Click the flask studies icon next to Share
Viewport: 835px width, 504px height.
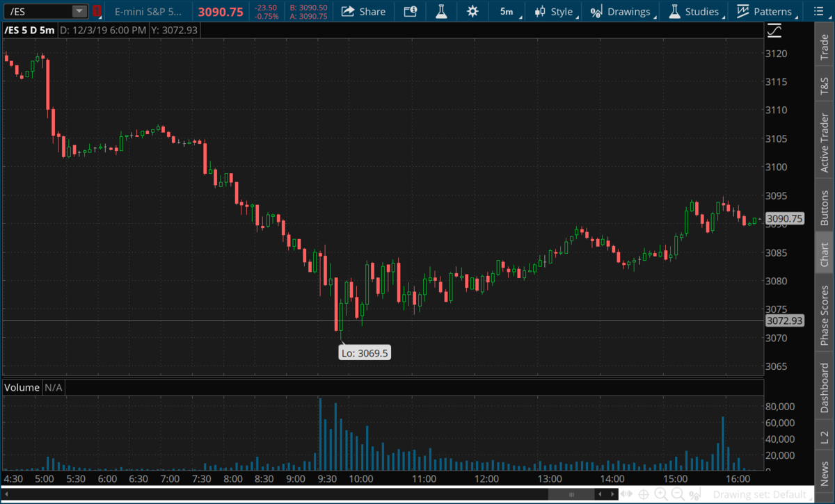pos(441,11)
